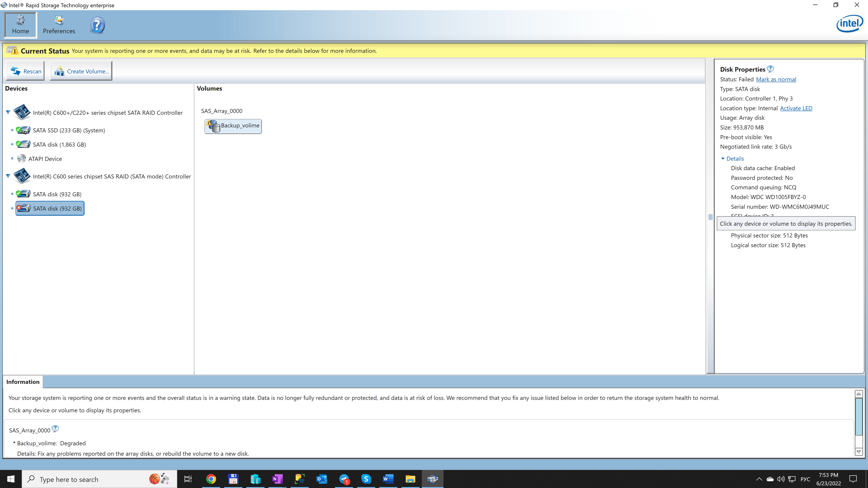Click the properties pane splitter handle
This screenshot has height=488, width=868.
710,217
